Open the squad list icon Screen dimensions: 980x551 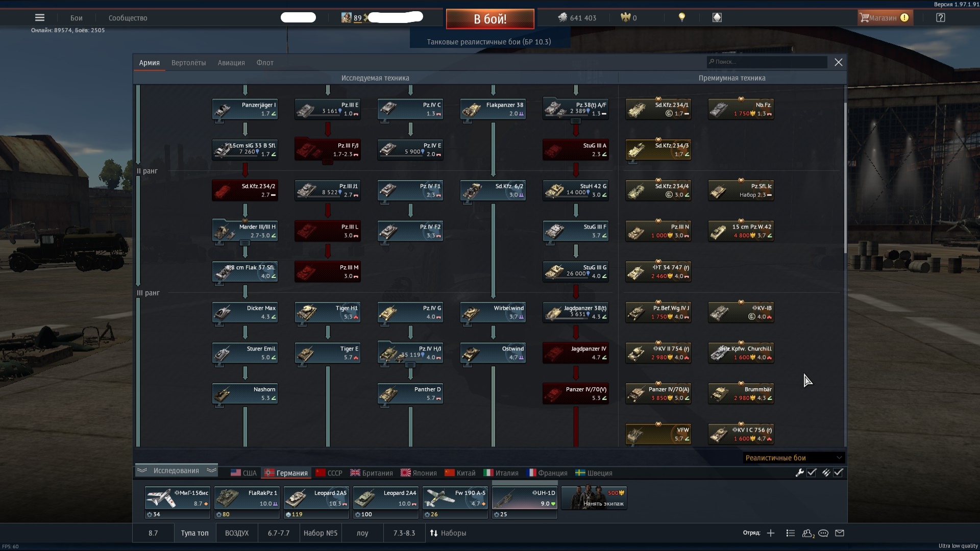point(791,533)
